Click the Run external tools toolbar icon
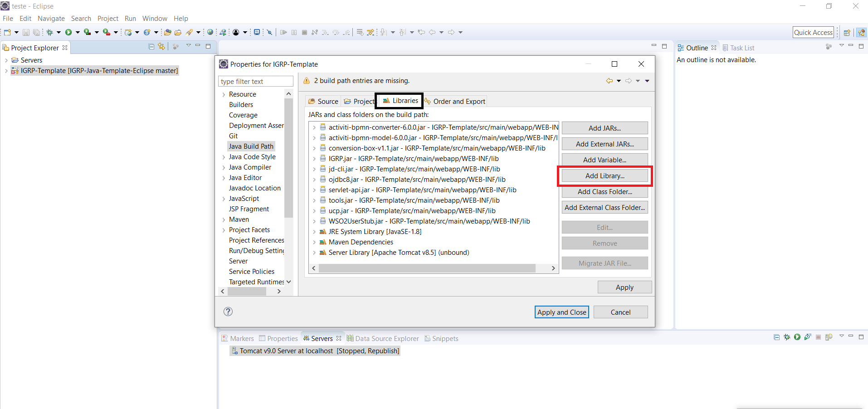This screenshot has width=868, height=409. click(x=106, y=32)
